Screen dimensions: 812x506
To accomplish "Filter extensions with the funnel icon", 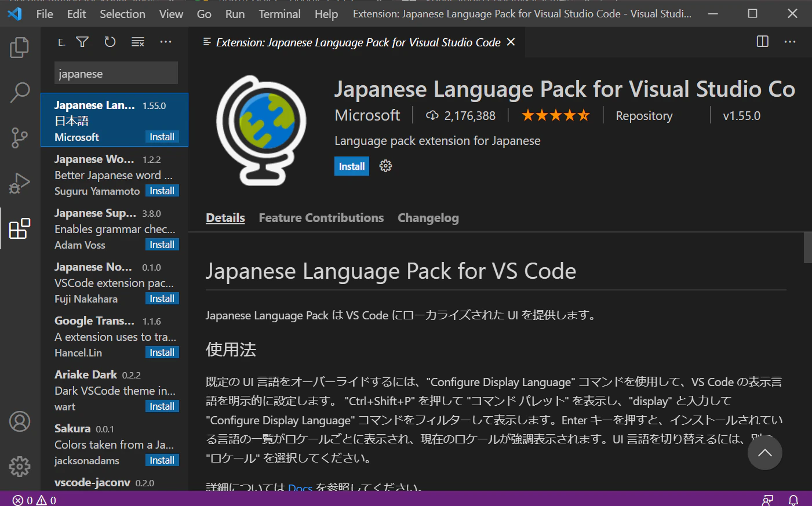I will click(82, 42).
